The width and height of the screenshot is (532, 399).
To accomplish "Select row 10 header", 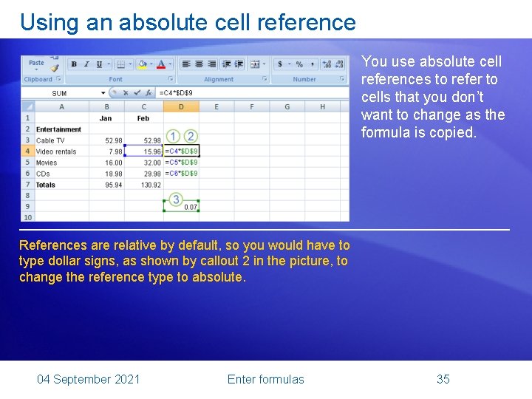I will coord(28,217).
